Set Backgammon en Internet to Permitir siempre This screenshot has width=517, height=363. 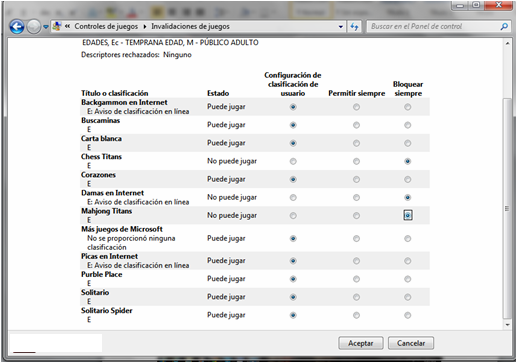[x=356, y=107]
